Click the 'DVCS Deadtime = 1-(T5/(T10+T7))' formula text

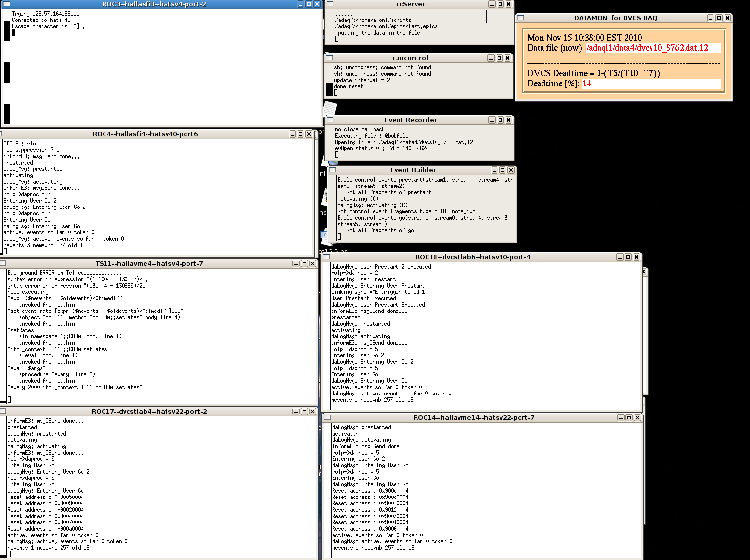coord(594,73)
